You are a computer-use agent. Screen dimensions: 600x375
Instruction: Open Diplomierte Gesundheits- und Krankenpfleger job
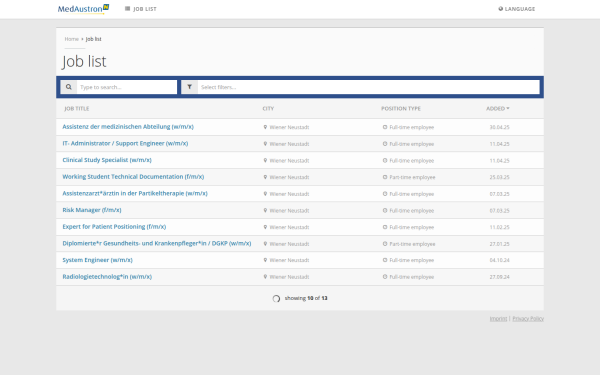(157, 243)
